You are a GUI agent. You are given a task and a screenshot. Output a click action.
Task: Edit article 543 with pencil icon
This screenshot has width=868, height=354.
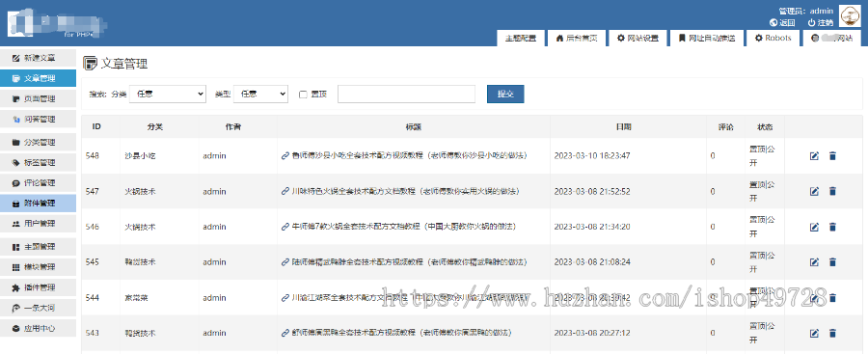(x=814, y=334)
